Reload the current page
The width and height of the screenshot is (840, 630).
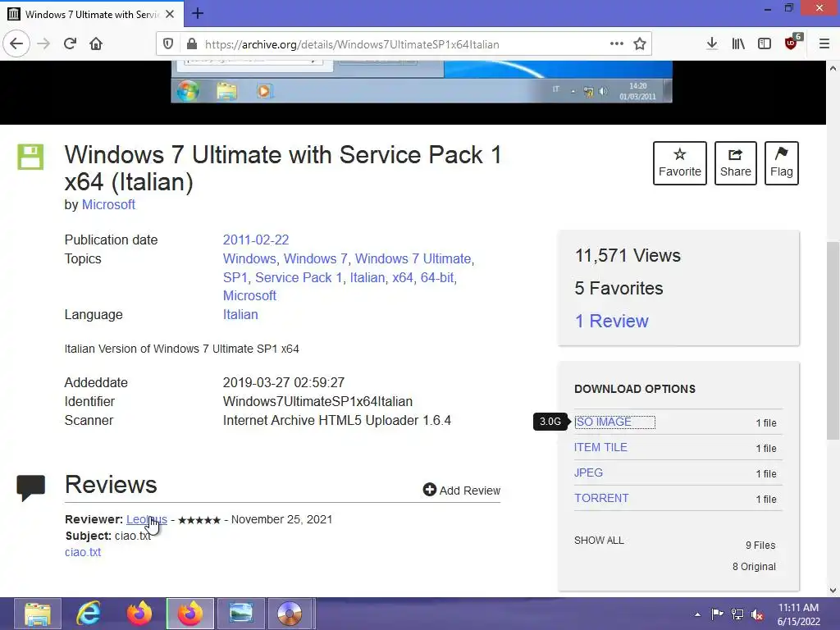tap(70, 43)
